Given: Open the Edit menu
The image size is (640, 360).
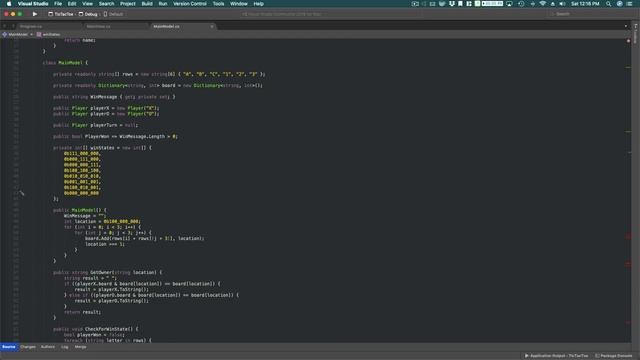Looking at the screenshot, I should (72, 4).
